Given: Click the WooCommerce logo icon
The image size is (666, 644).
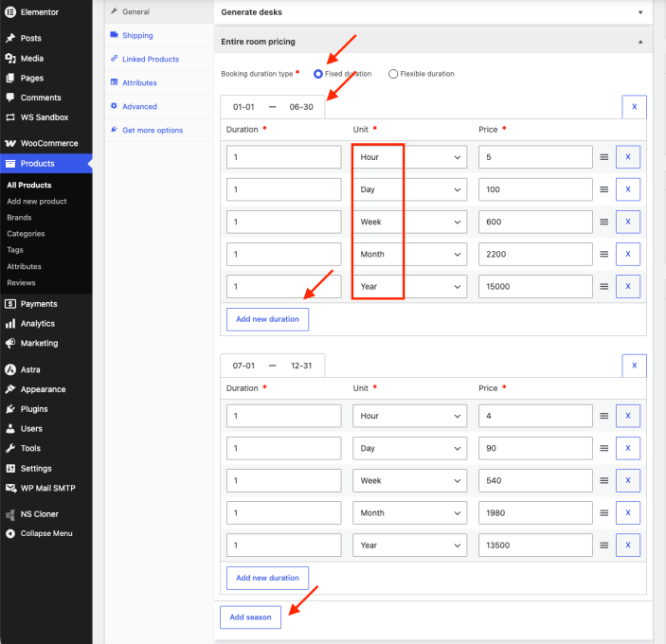Looking at the screenshot, I should pos(10,144).
